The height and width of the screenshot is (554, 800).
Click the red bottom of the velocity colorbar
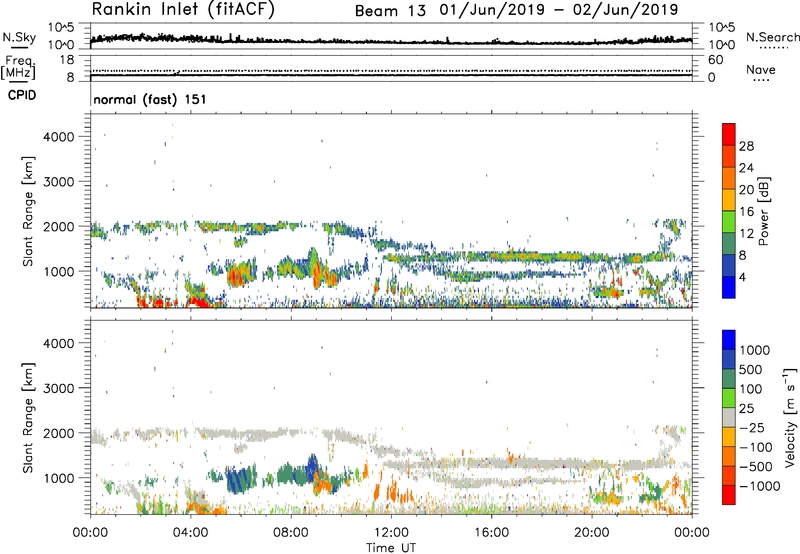(x=729, y=495)
